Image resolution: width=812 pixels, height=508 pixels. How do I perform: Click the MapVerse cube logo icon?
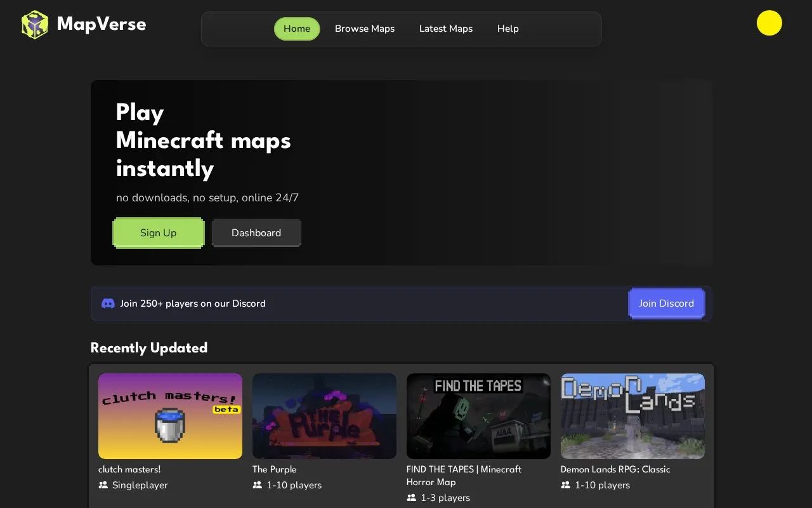point(35,25)
